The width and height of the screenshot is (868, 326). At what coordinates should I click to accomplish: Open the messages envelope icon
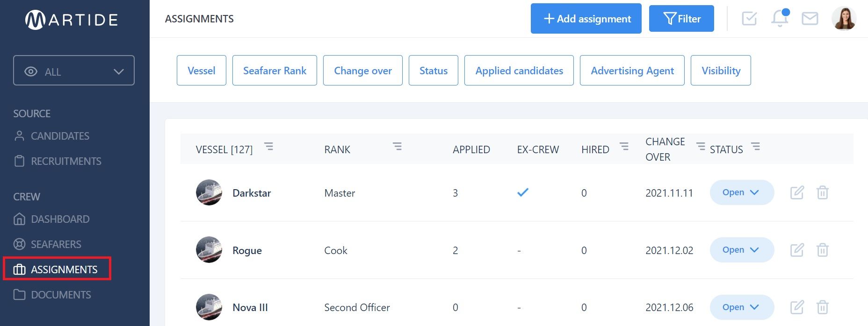(810, 19)
